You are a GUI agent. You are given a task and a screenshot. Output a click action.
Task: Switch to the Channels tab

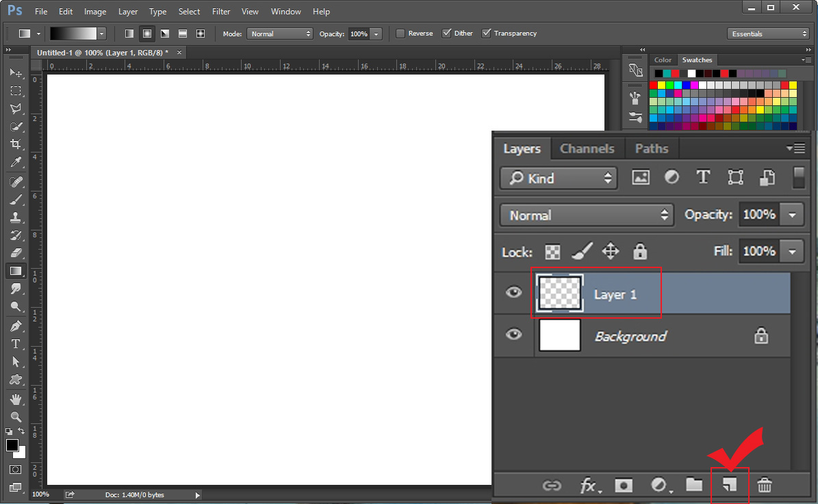pyautogui.click(x=587, y=148)
